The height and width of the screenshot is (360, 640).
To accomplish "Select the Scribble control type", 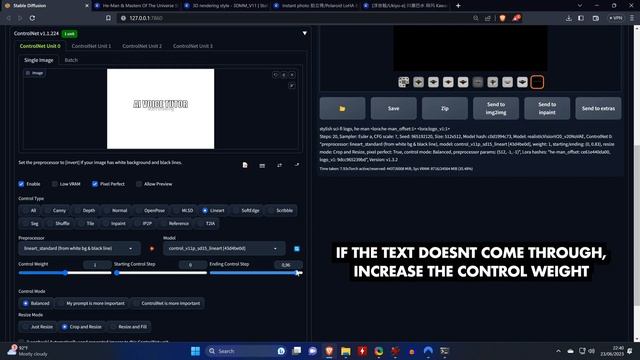I will (280, 211).
